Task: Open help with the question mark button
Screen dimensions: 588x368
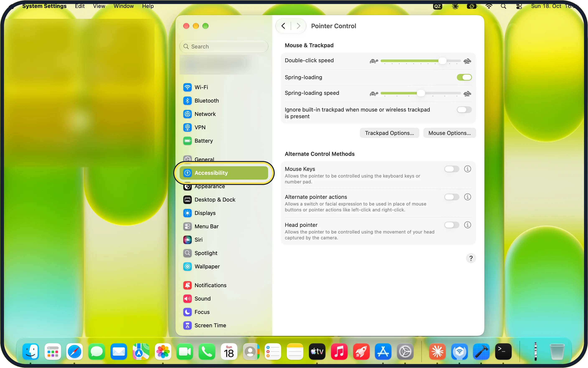Action: (471, 258)
